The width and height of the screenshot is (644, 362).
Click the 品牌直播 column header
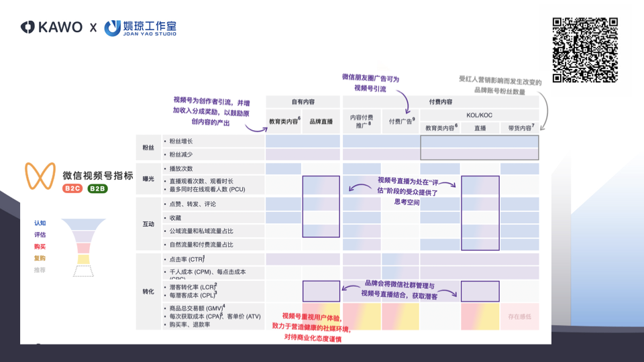[x=321, y=121]
